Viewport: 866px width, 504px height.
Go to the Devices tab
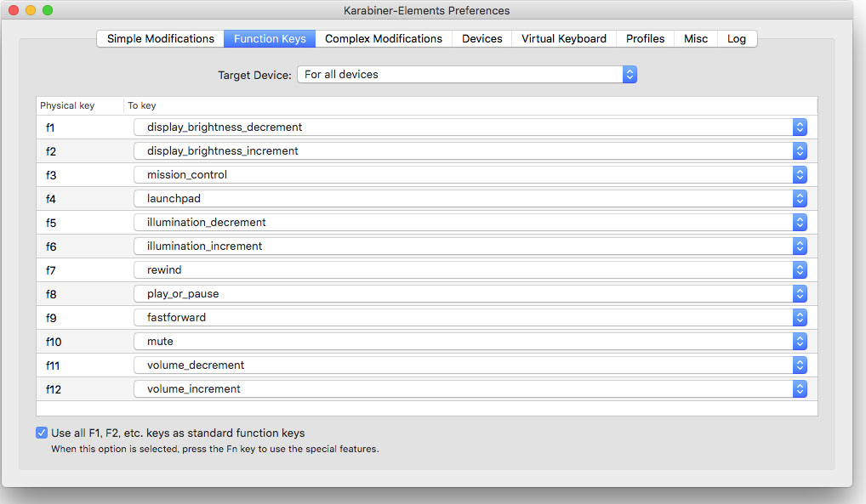pos(482,38)
